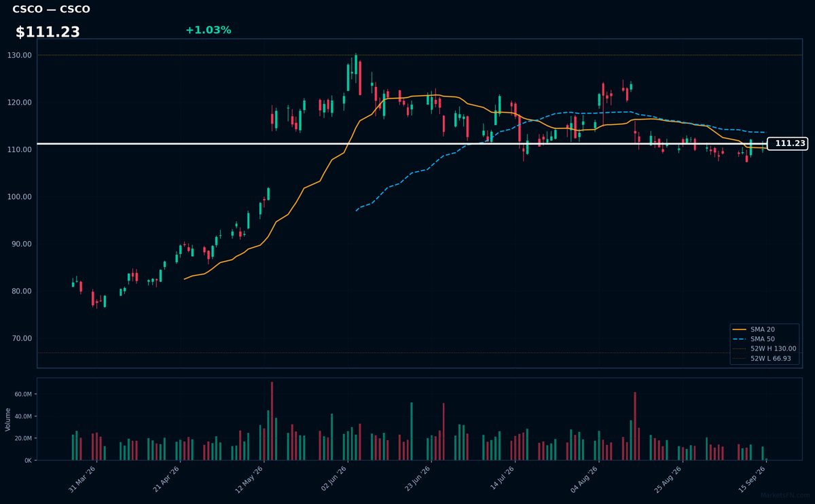Image resolution: width=815 pixels, height=504 pixels.
Task: Click the 130.00 price axis label
Action: [x=20, y=55]
